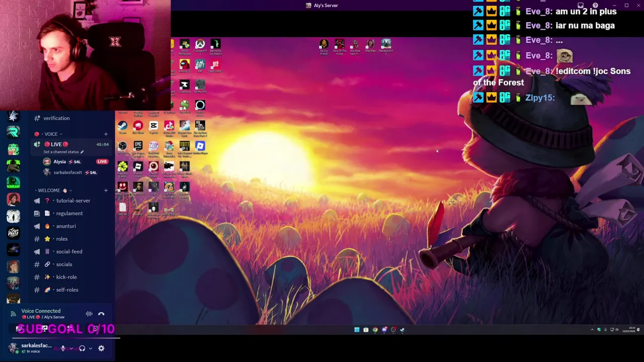The image size is (644, 362).
Task: Open the Roblox Player desktop shortcut
Action: click(200, 146)
